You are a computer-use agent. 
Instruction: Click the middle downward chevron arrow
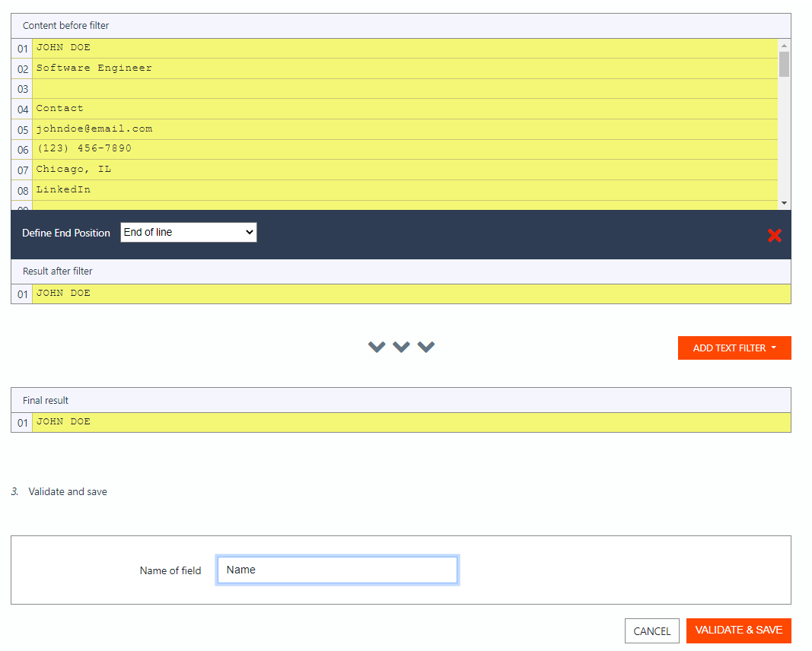click(401, 347)
